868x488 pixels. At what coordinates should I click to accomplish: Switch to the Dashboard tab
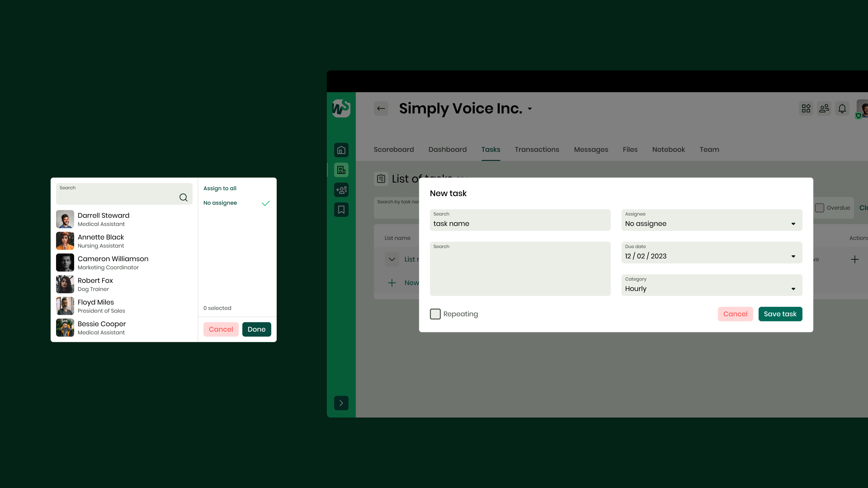pyautogui.click(x=448, y=149)
